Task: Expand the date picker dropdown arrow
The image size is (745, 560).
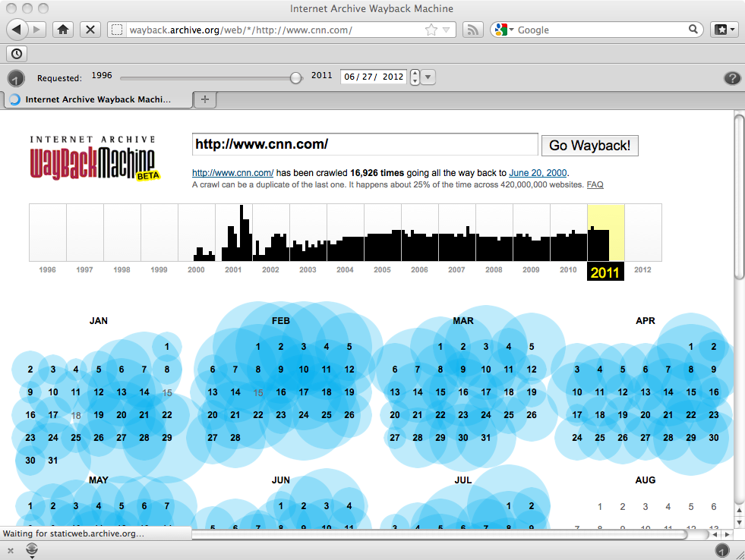Action: click(x=428, y=77)
